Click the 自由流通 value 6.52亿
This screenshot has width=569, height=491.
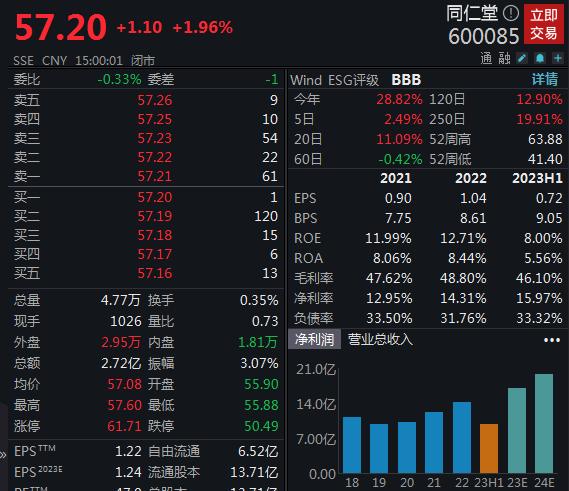[258, 451]
